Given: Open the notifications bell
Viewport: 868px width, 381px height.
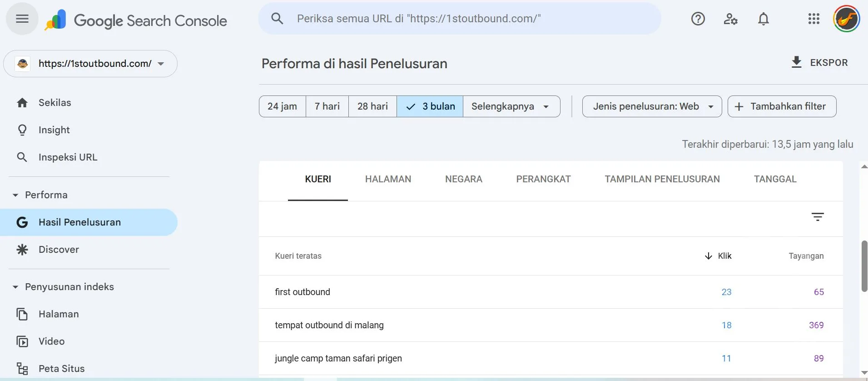Looking at the screenshot, I should (764, 19).
